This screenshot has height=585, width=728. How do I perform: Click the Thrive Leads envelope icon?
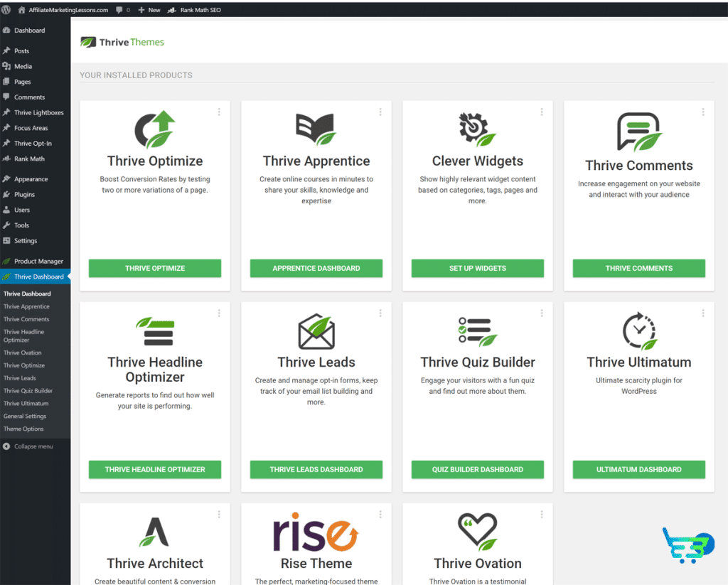pos(316,331)
